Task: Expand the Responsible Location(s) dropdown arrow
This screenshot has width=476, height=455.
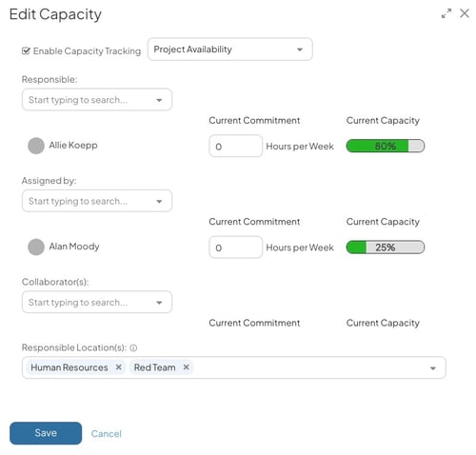Action: click(433, 368)
